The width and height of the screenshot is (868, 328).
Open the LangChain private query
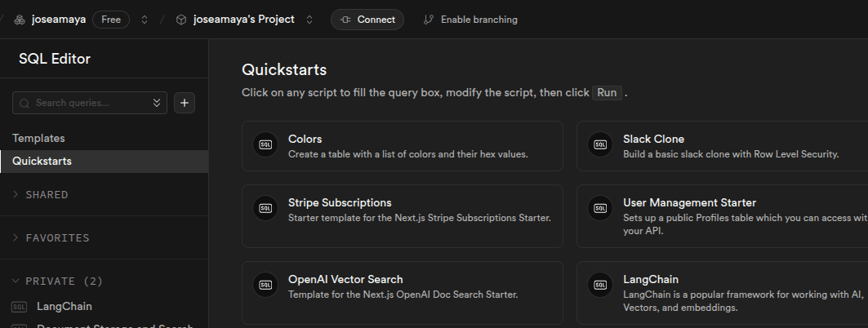(65, 307)
